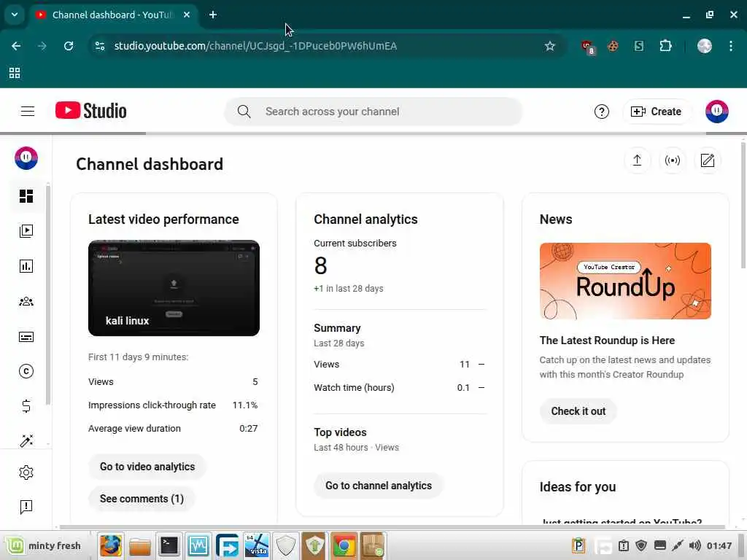747x560 pixels.
Task: Click the Chrome icon in the taskbar
Action: pyautogui.click(x=344, y=545)
